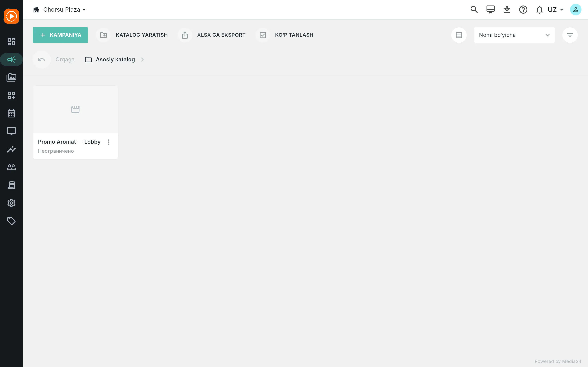
Task: Open the monitor devices icon in sidebar
Action: coord(11,131)
